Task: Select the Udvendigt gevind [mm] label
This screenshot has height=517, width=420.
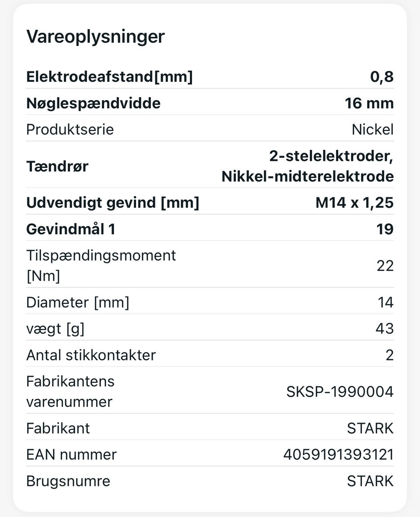Action: pos(112,203)
